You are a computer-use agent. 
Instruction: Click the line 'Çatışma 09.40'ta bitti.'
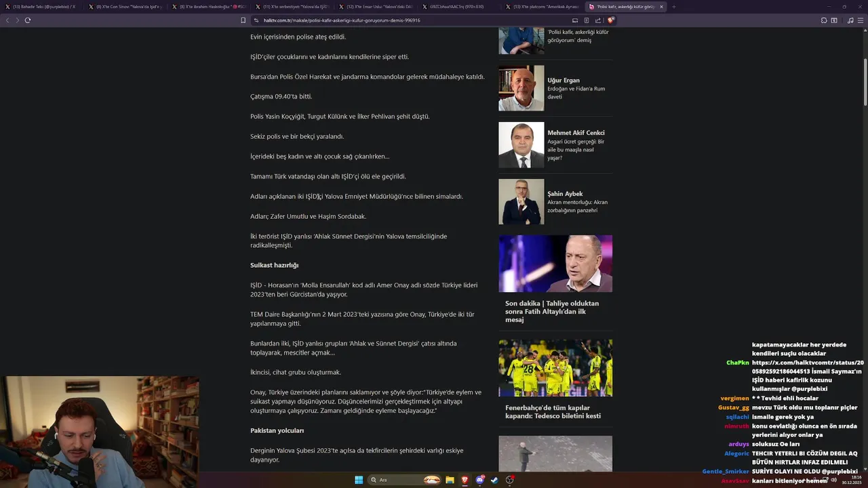(x=281, y=96)
